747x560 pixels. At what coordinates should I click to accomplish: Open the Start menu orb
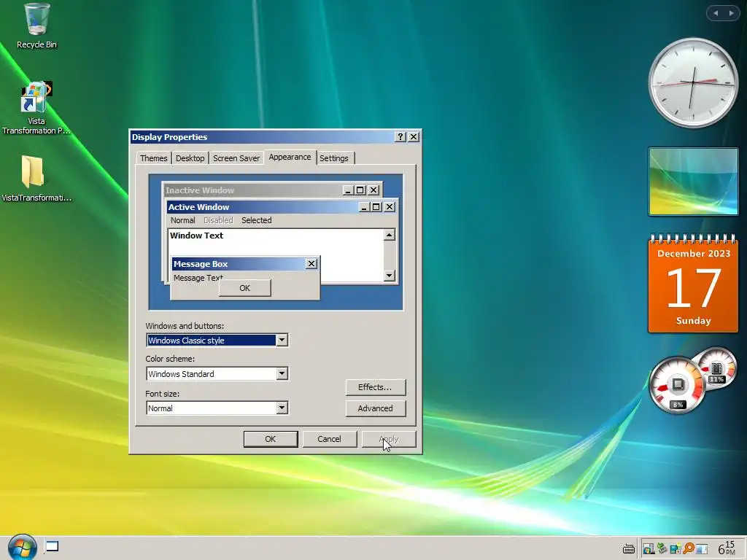point(22,548)
